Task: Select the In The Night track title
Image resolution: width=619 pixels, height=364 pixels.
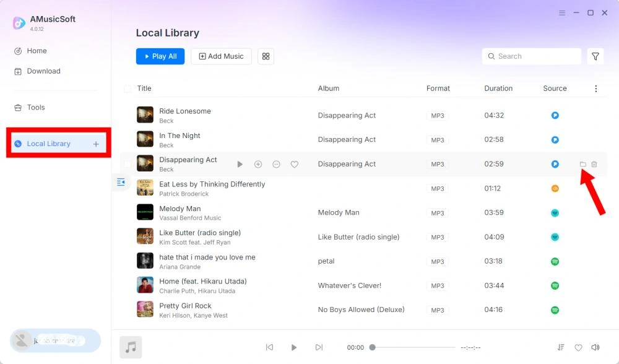Action: tap(180, 136)
